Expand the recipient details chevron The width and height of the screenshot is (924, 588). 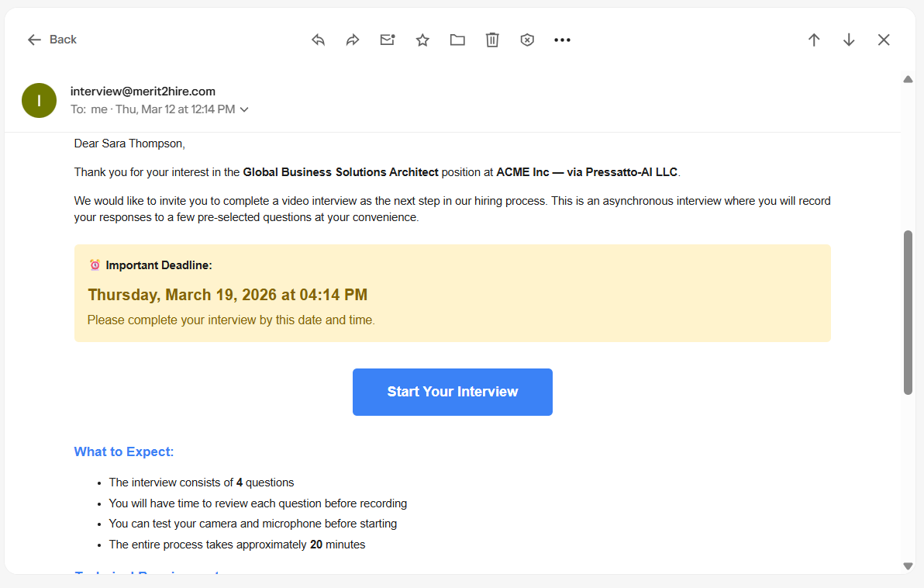click(x=245, y=109)
